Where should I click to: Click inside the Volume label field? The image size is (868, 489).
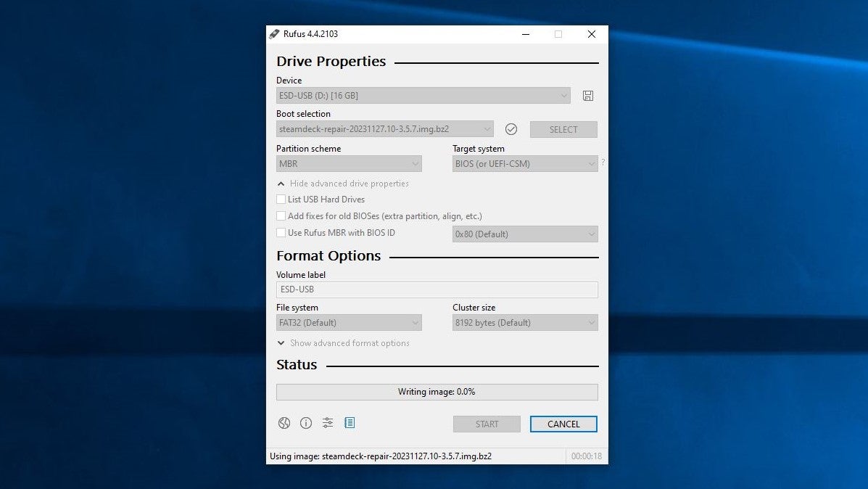[x=437, y=289]
